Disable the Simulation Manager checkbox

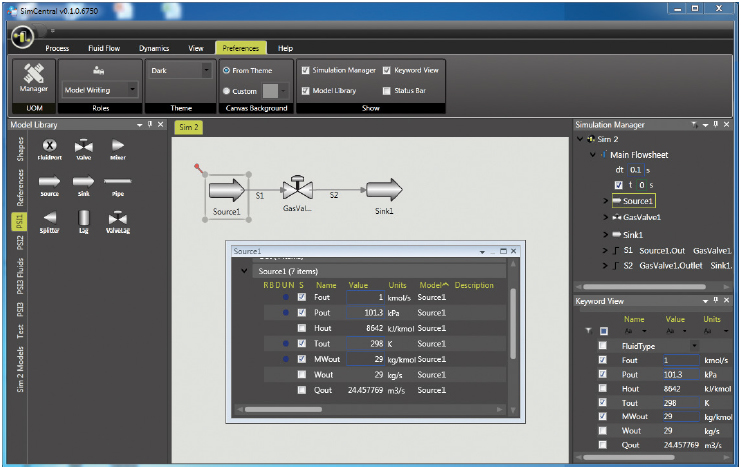(306, 70)
